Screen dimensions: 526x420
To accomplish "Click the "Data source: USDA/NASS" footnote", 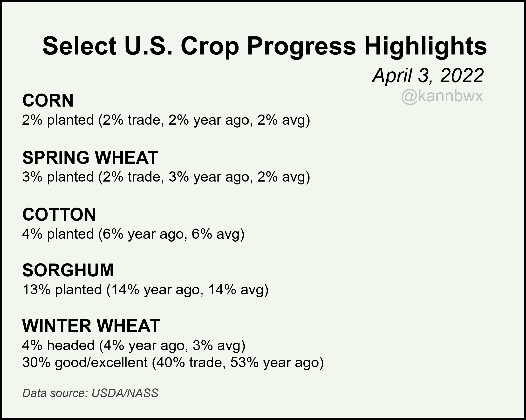I will coord(90,393).
